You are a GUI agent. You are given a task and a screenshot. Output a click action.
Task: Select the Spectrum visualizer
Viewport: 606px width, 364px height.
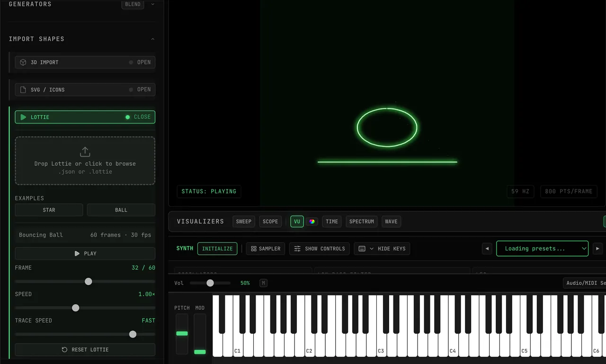(x=362, y=222)
